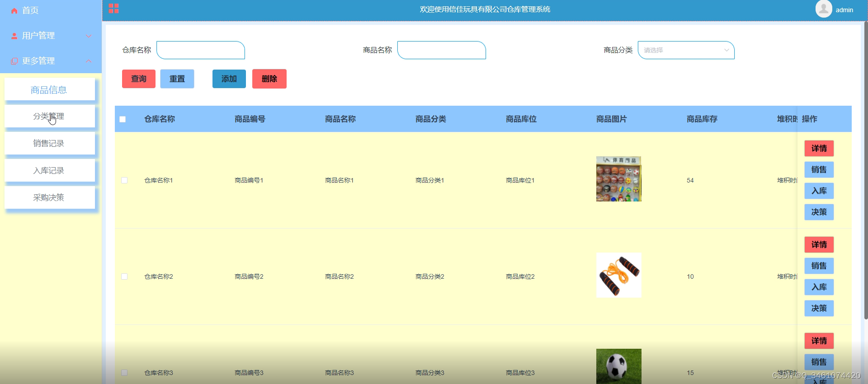Image resolution: width=868 pixels, height=384 pixels.
Task: Click the 商品名称1 cell
Action: (340, 180)
